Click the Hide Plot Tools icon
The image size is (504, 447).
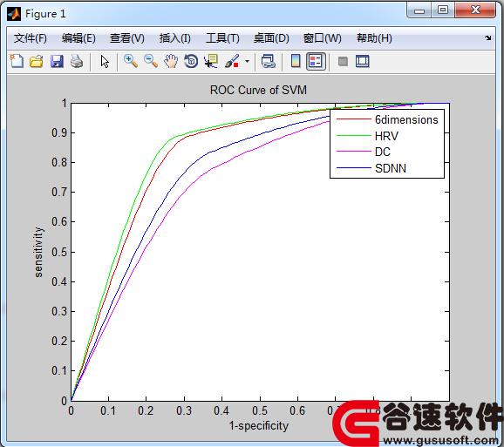[x=343, y=61]
